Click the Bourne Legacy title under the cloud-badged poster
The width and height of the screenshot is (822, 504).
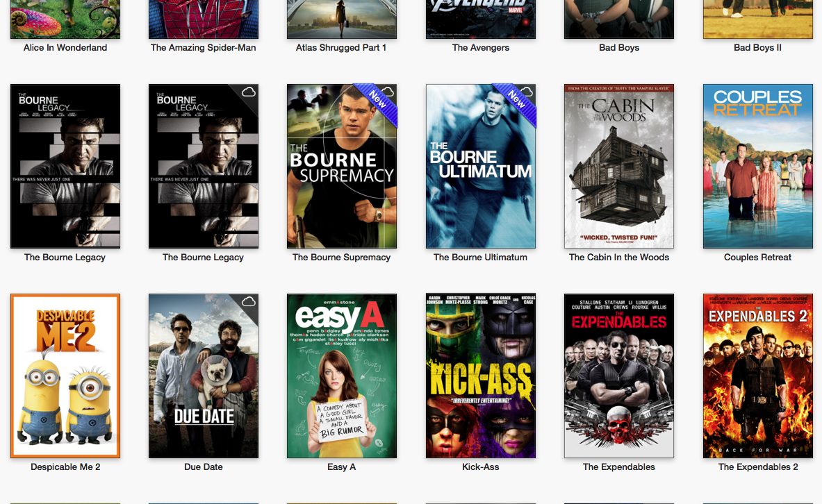(204, 258)
